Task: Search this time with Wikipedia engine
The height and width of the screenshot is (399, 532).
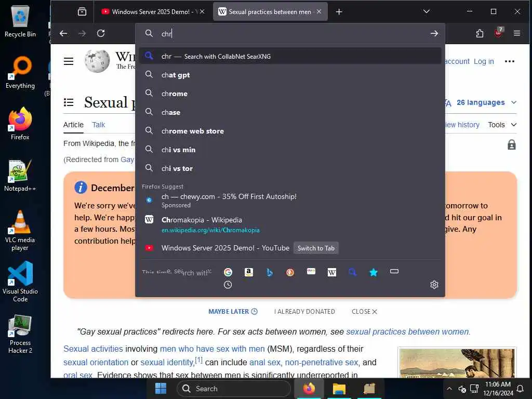Action: [x=332, y=272]
